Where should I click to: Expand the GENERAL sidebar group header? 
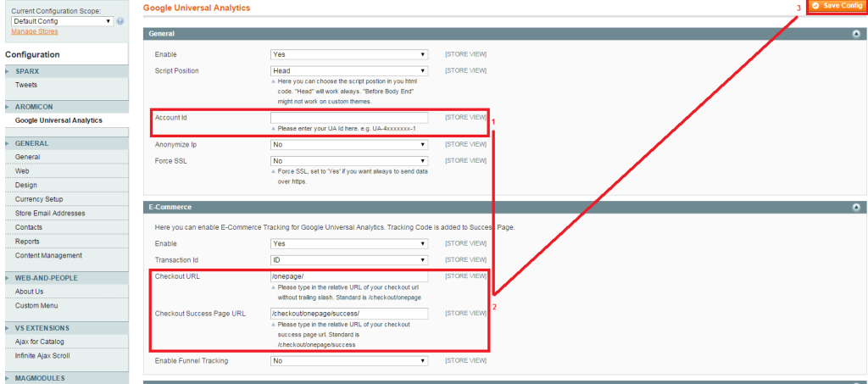click(x=66, y=143)
